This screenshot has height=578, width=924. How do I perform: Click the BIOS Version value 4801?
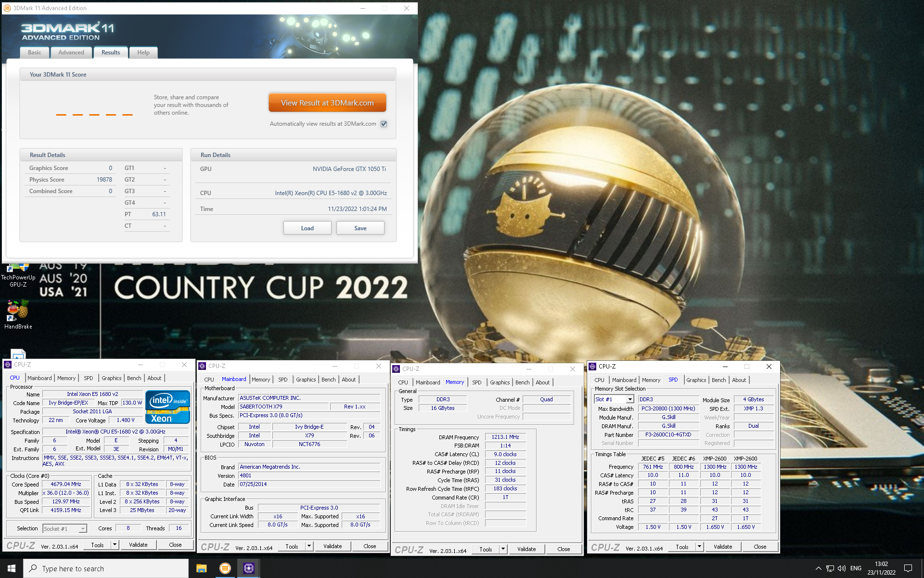tap(309, 475)
